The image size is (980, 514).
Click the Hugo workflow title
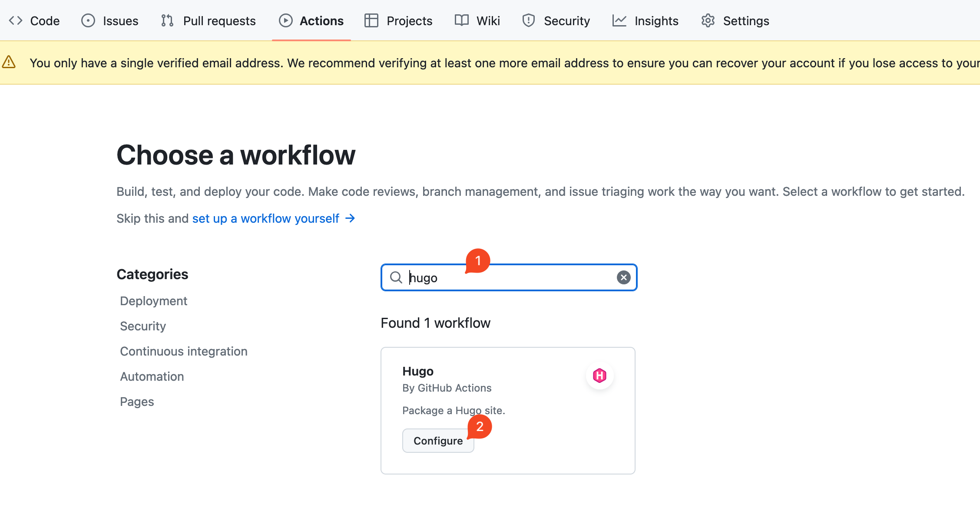pos(418,371)
